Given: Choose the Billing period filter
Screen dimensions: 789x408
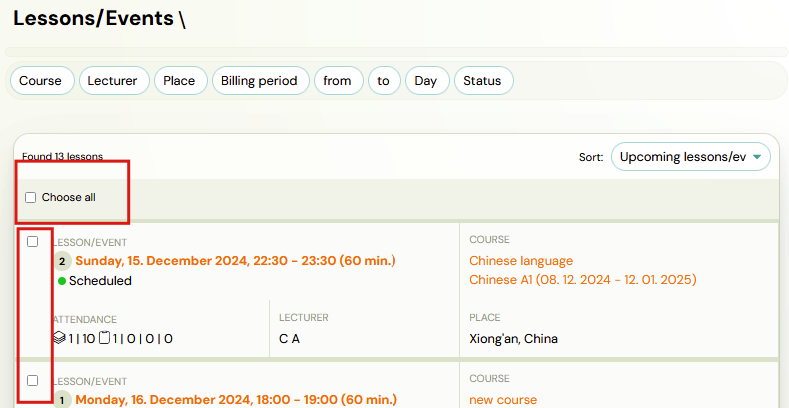Looking at the screenshot, I should click(259, 81).
